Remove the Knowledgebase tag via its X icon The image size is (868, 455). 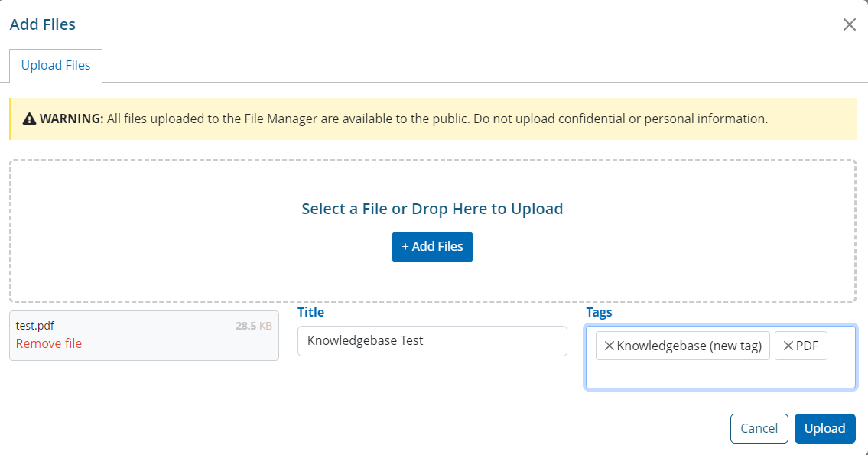click(609, 346)
